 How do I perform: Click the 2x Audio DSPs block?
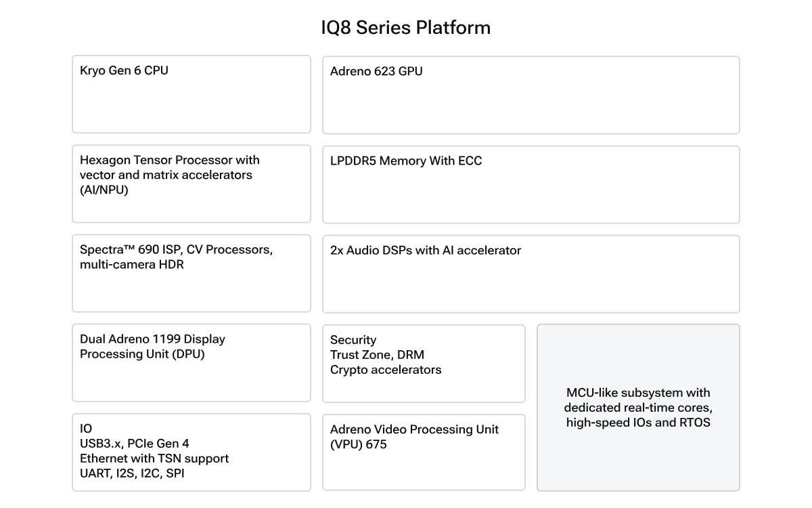[531, 274]
